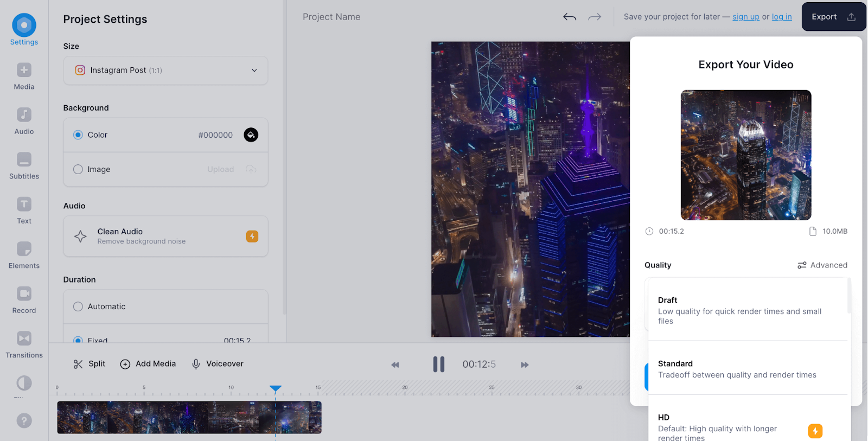Click the export video preview thumbnail
This screenshot has height=441, width=868.
[x=746, y=155]
